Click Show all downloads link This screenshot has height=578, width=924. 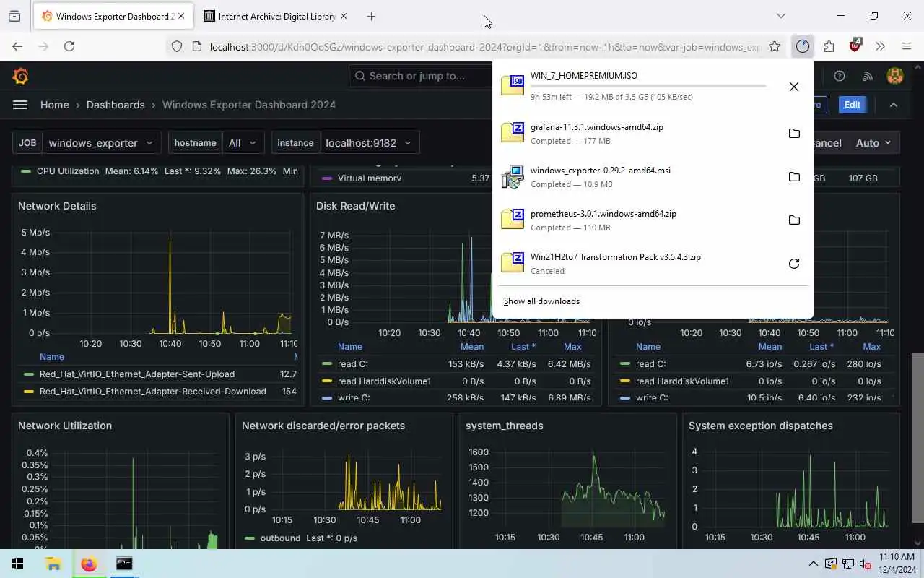pyautogui.click(x=541, y=301)
